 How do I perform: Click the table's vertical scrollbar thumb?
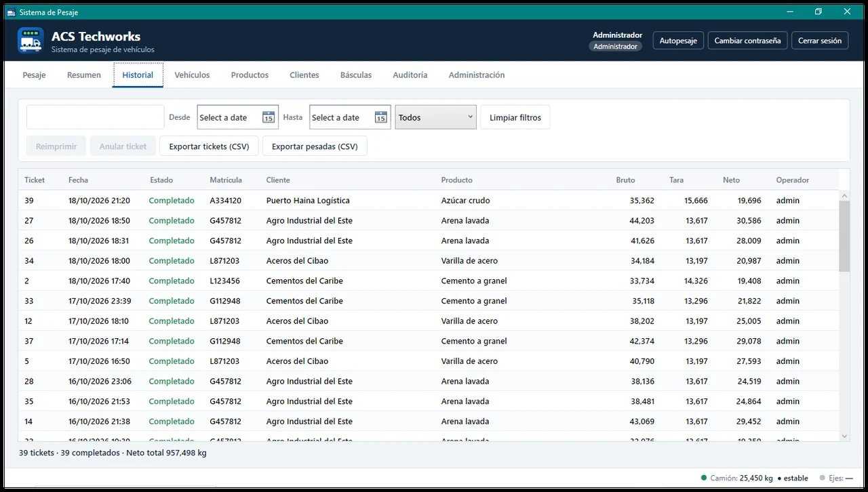pos(844,236)
